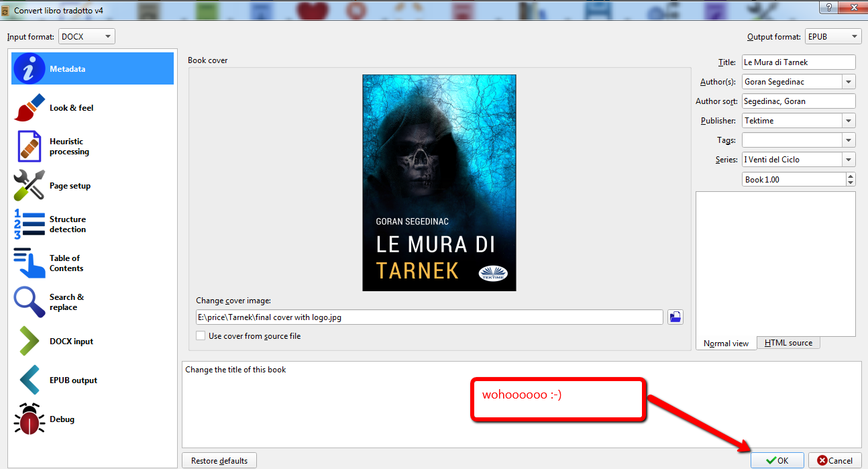Image resolution: width=868 pixels, height=469 pixels.
Task: Click the Tags input field
Action: coord(792,140)
